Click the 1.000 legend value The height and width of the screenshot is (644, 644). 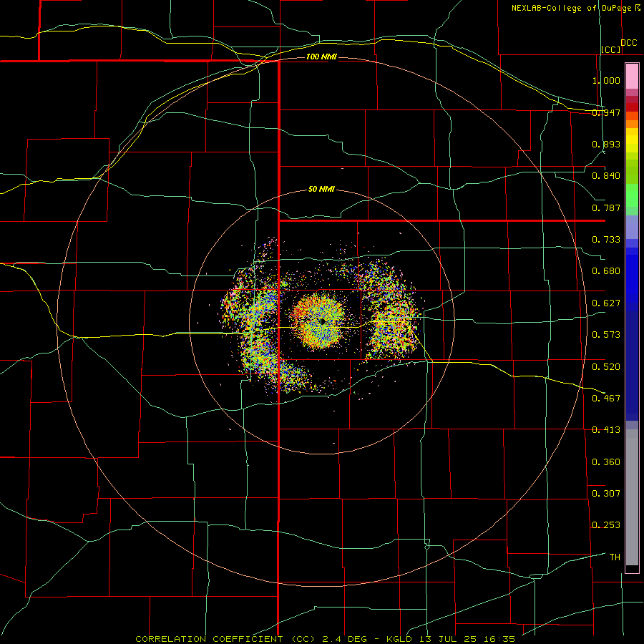tap(606, 80)
